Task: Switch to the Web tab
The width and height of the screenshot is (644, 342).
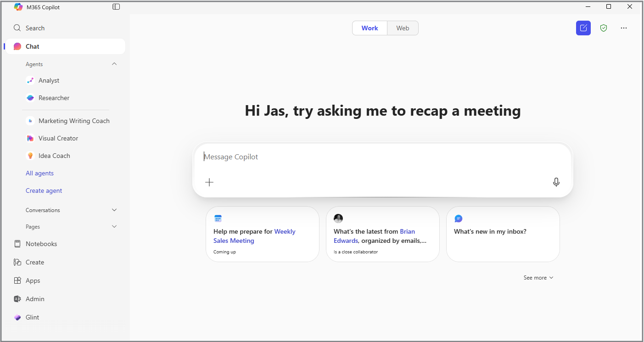Action: coord(403,28)
